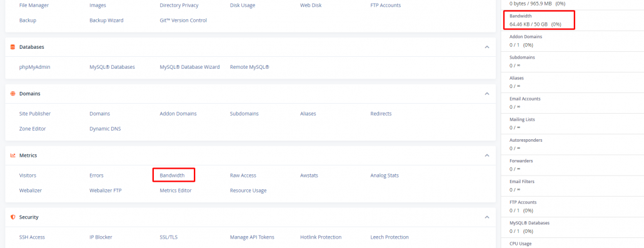Screen dimensions: 644x248
Task: Collapse the Domains section chevron
Action: click(x=486, y=94)
